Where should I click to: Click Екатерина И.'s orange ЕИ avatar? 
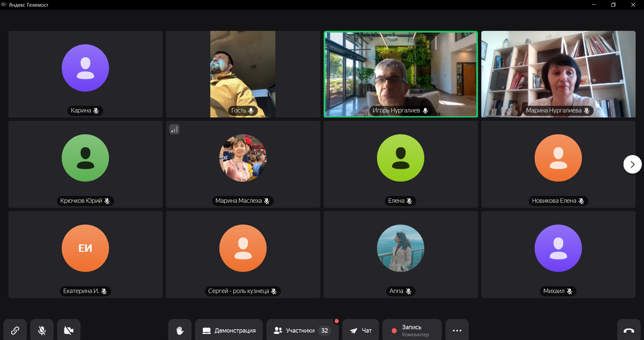pyautogui.click(x=85, y=248)
